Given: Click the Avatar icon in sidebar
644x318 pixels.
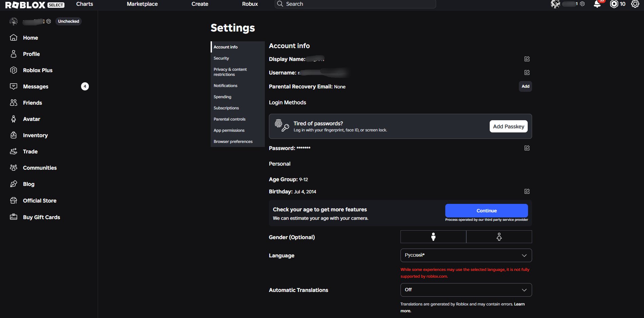Looking at the screenshot, I should pyautogui.click(x=14, y=119).
